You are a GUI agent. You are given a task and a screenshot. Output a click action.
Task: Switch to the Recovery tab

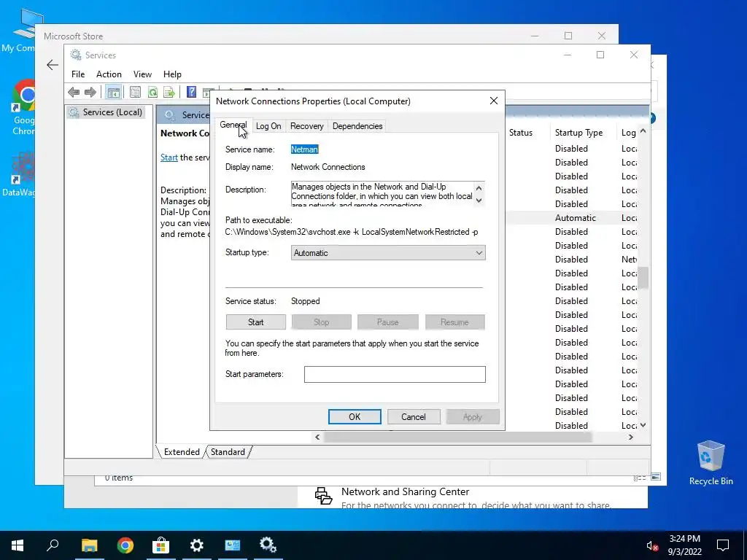pos(307,126)
